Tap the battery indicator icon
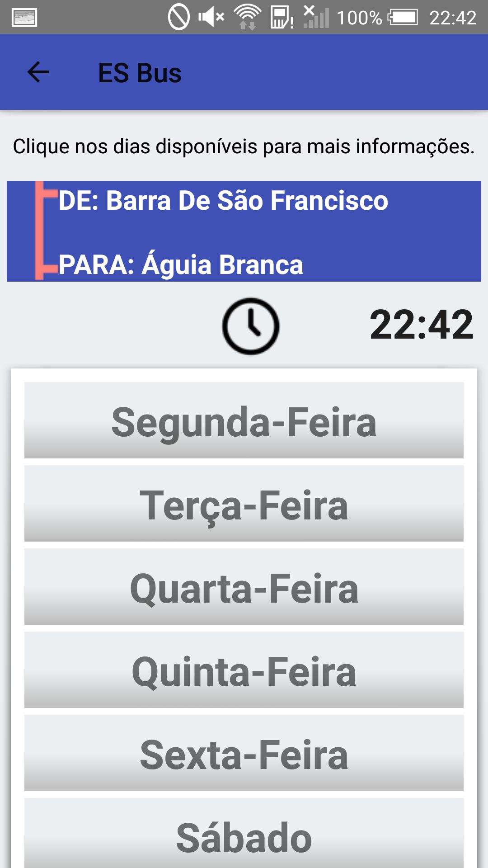 (403, 18)
